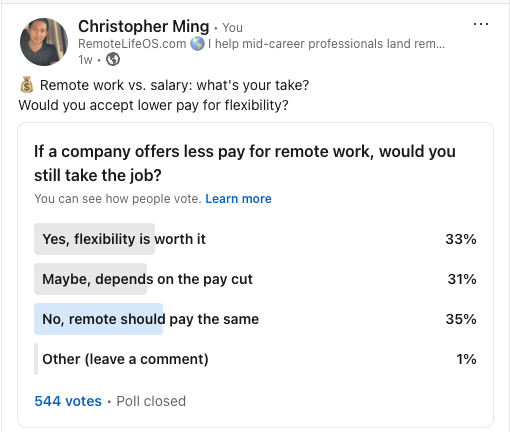Select 'Maybe, depends on the pay cut' option
This screenshot has width=510, height=432.
(255, 279)
